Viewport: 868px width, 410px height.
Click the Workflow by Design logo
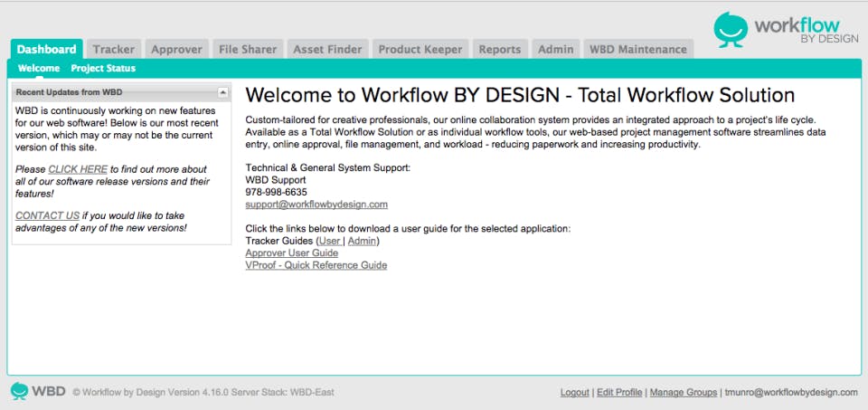(x=786, y=30)
